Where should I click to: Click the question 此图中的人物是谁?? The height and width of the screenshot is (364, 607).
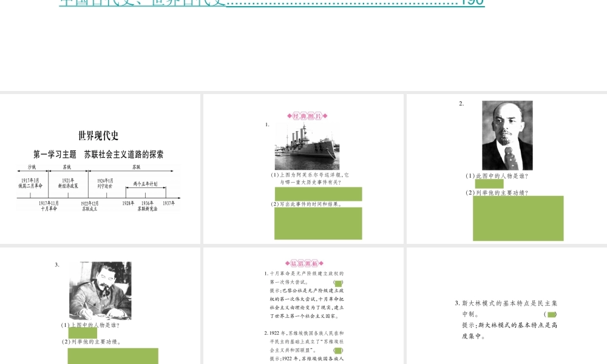click(x=497, y=175)
